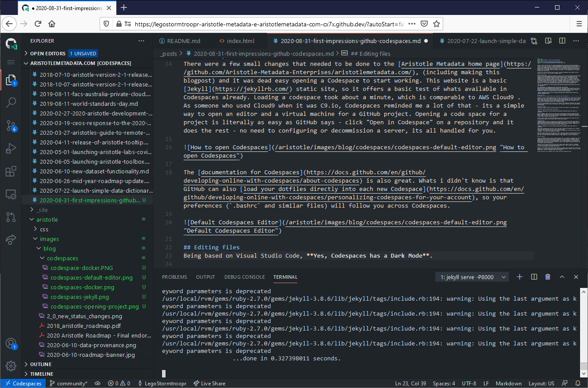Open Markdown preview to the side
The width and height of the screenshot is (588, 388).
(548, 41)
